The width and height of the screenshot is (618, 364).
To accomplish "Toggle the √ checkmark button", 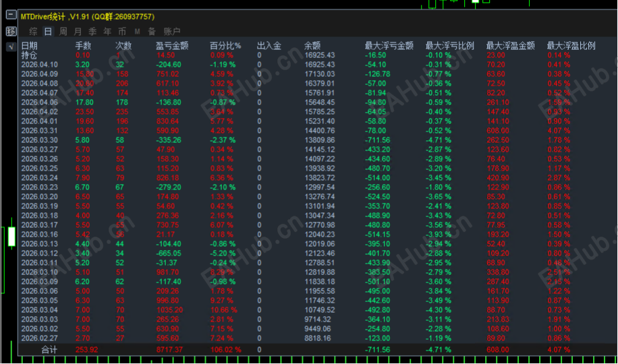I will 11,47.
